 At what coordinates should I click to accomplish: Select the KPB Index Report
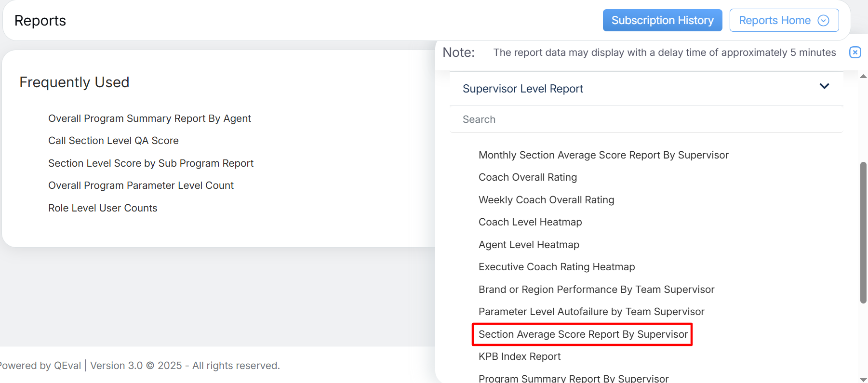(x=520, y=357)
